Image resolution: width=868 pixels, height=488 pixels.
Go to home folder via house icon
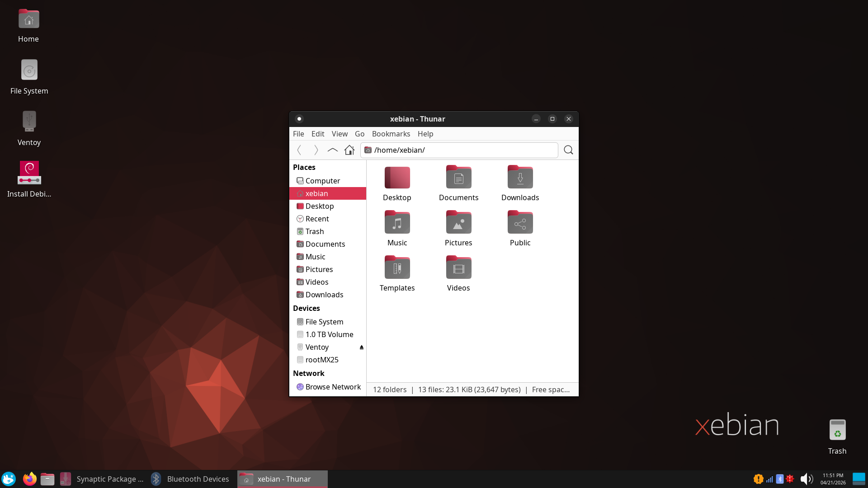[x=349, y=150]
